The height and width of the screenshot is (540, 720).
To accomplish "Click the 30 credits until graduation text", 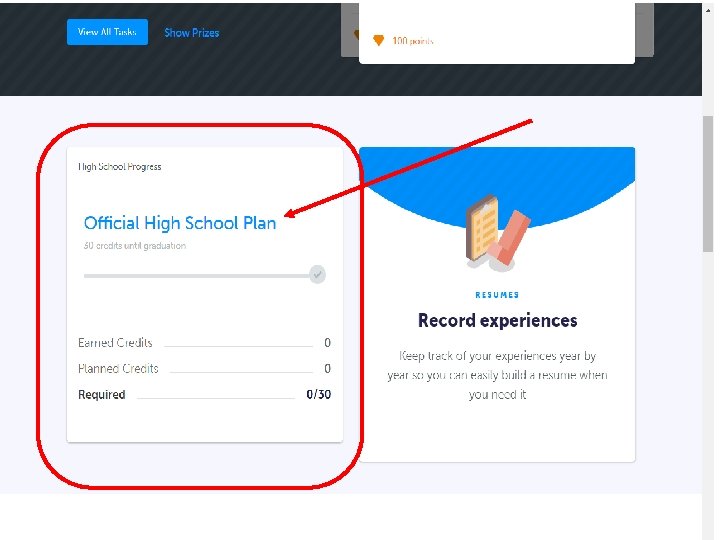I will click(x=135, y=246).
